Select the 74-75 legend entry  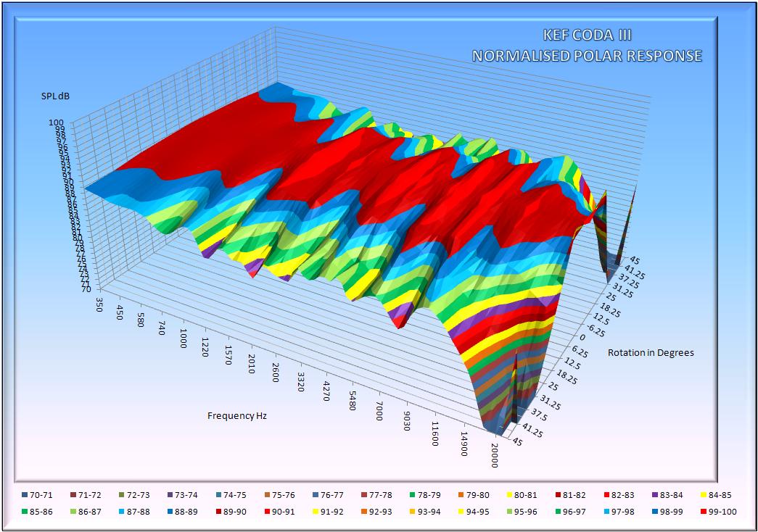[x=231, y=495]
